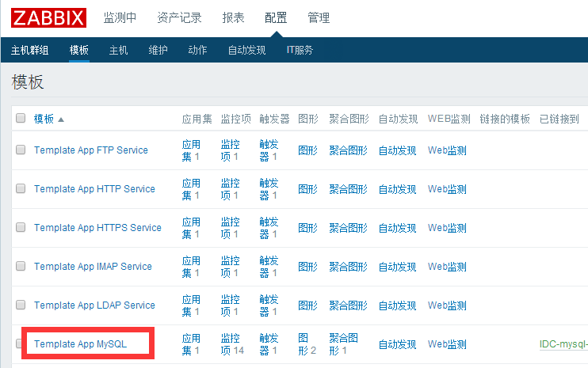Open the 监测中 top menu

tap(120, 17)
